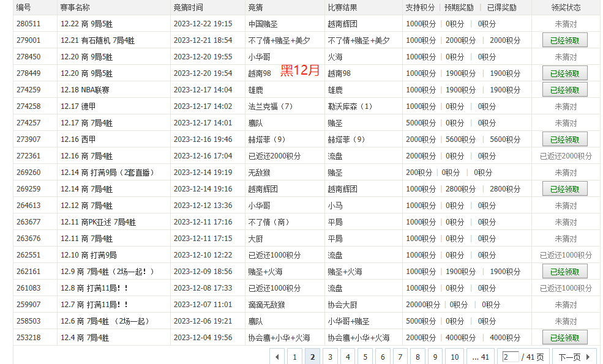
Task: Claim reward for the 12.16 西甲 event
Action: 564,139
